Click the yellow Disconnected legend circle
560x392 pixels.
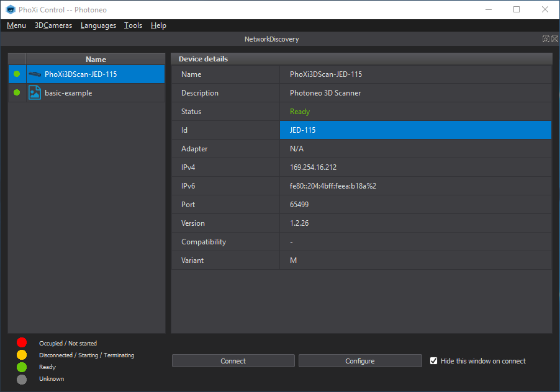click(22, 355)
